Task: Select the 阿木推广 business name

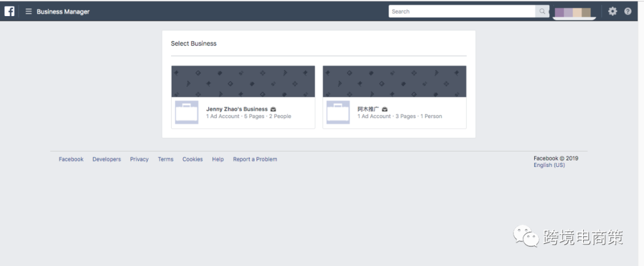Action: pyautogui.click(x=369, y=109)
